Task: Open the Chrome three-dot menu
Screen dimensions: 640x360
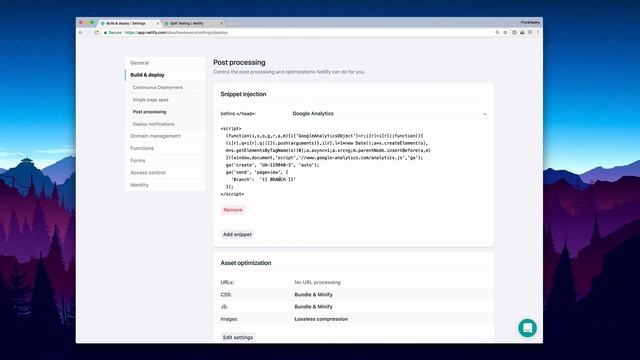Action: tap(538, 32)
